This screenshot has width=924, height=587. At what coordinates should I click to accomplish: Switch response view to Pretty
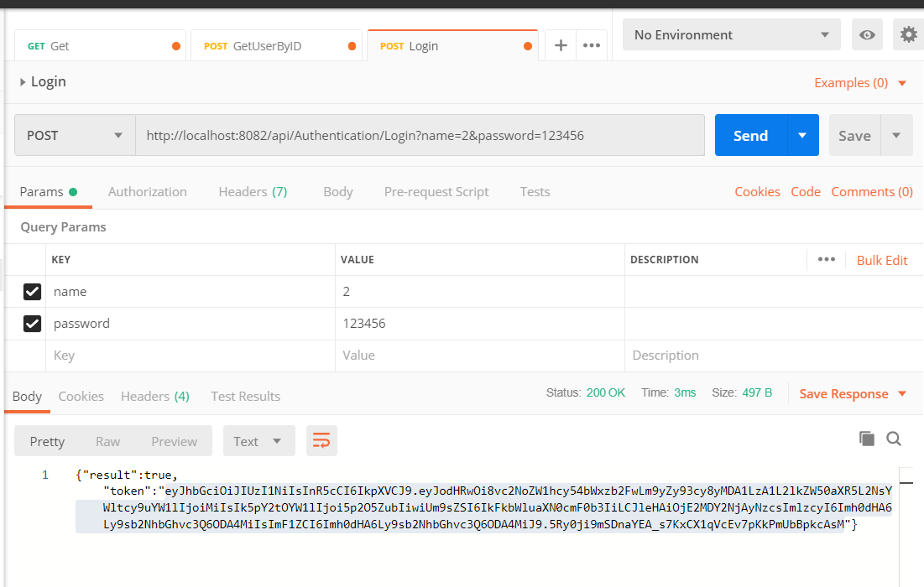point(47,442)
